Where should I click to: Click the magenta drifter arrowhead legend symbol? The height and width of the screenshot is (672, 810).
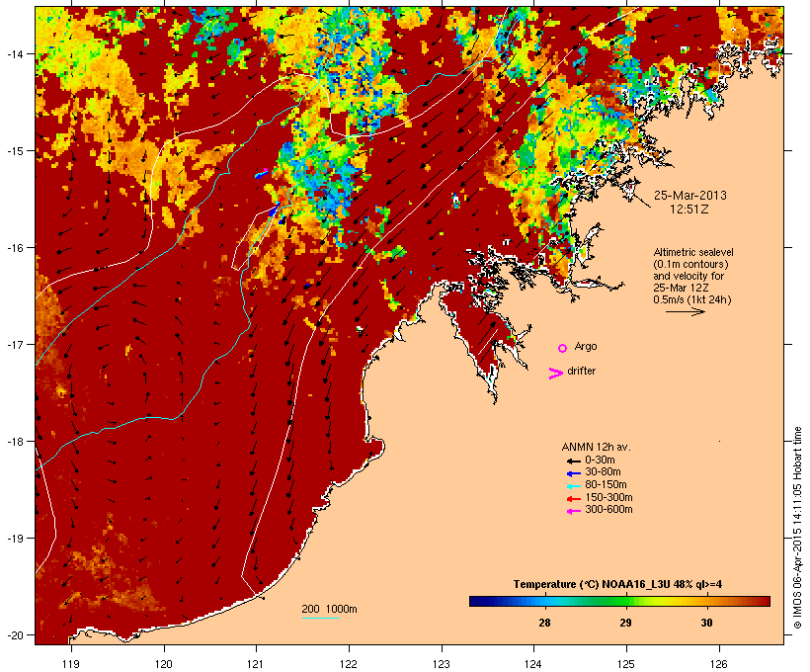pyautogui.click(x=556, y=374)
